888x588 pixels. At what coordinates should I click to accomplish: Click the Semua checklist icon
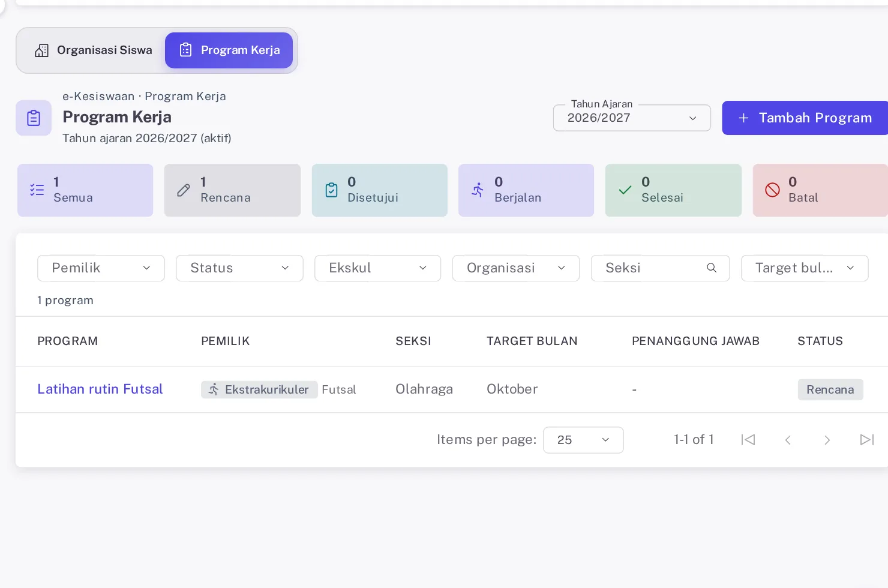point(37,190)
